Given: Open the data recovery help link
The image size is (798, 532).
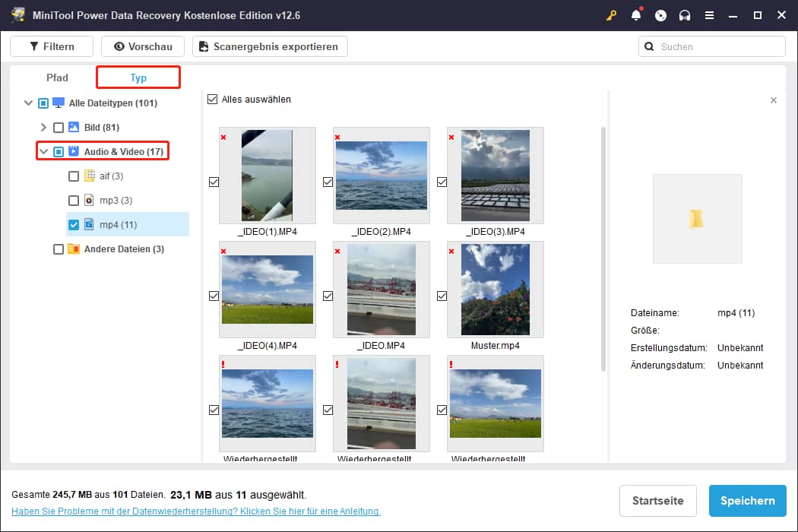Looking at the screenshot, I should tap(195, 511).
